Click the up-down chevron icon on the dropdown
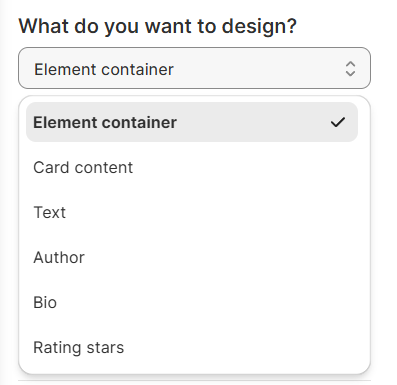This screenshot has height=385, width=397. click(350, 69)
